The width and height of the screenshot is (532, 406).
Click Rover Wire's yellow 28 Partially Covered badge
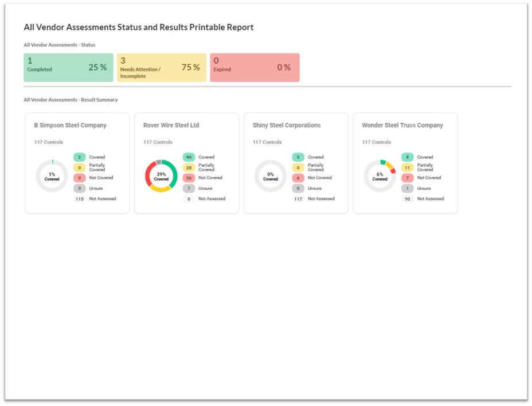(x=189, y=167)
